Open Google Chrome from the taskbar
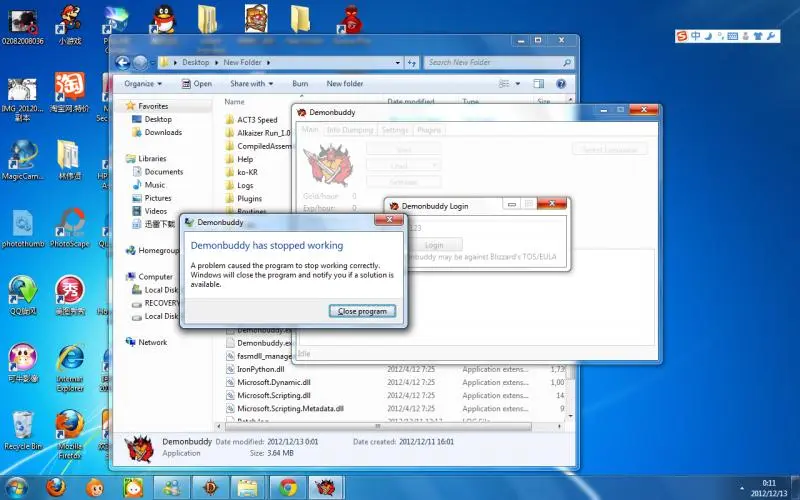This screenshot has width=800, height=500. point(288,487)
